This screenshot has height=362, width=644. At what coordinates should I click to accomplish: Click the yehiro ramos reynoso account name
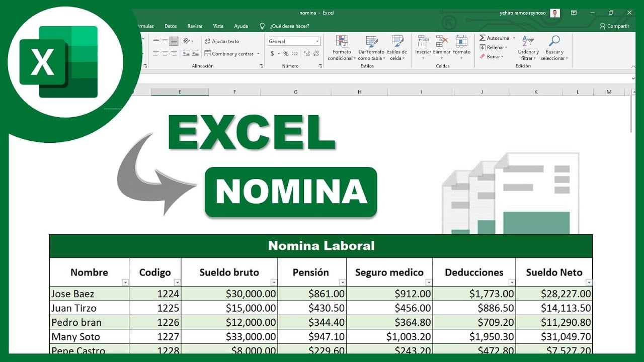coord(522,13)
